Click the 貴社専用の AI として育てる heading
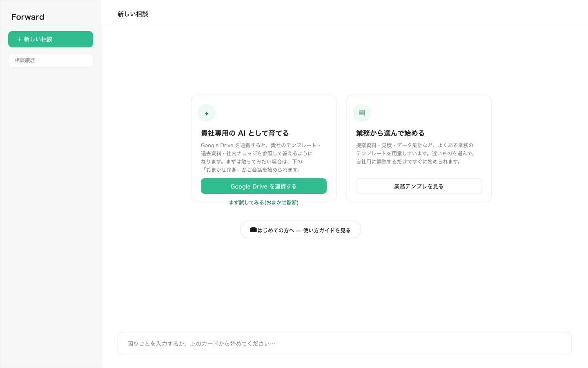 [245, 133]
